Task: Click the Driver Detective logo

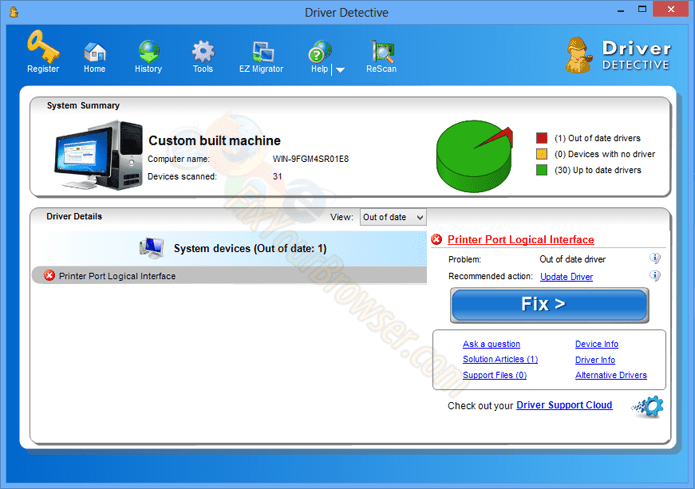Action: pos(619,55)
